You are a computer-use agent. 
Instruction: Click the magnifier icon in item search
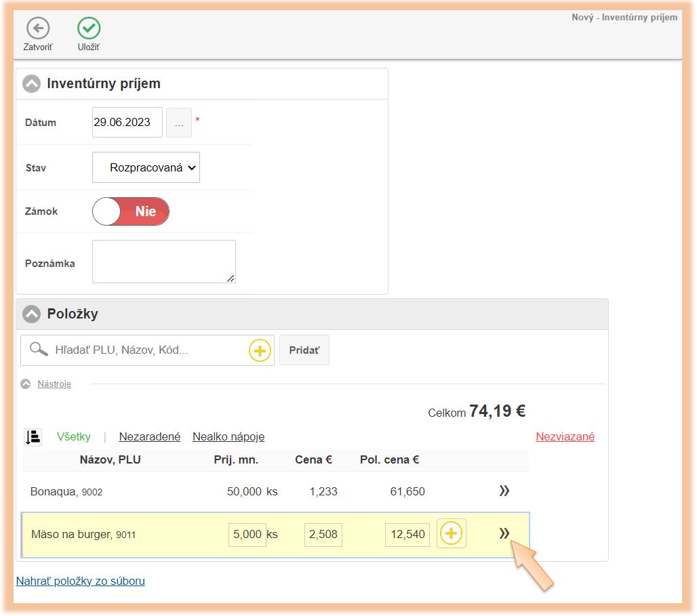(39, 350)
